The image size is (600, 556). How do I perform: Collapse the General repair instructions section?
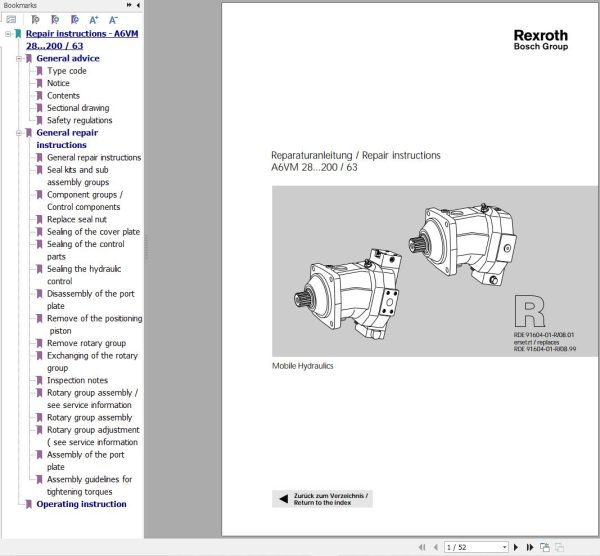point(19,133)
